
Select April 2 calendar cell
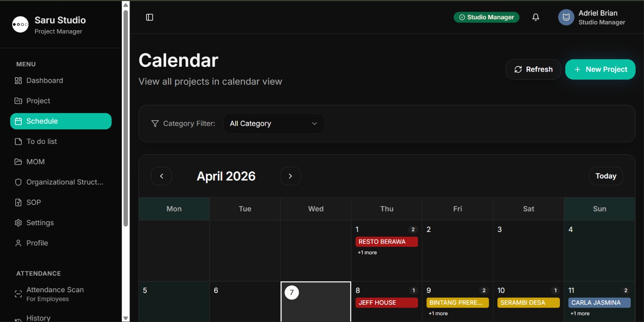458,251
